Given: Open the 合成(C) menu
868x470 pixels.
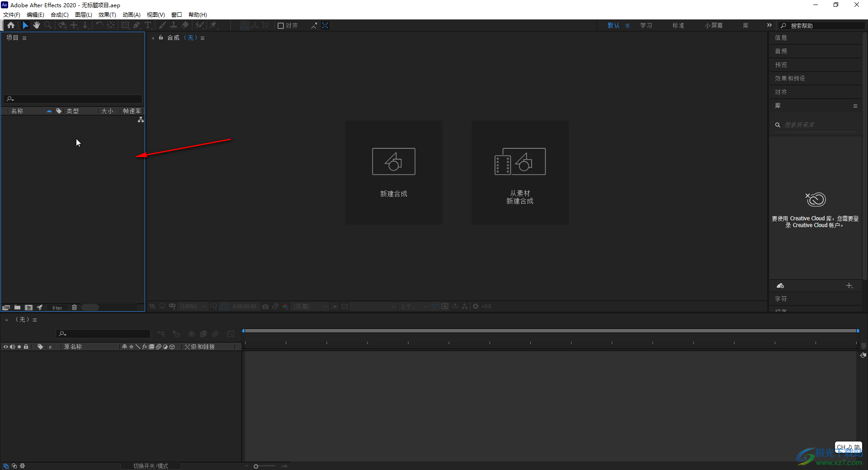Looking at the screenshot, I should (60, 14).
